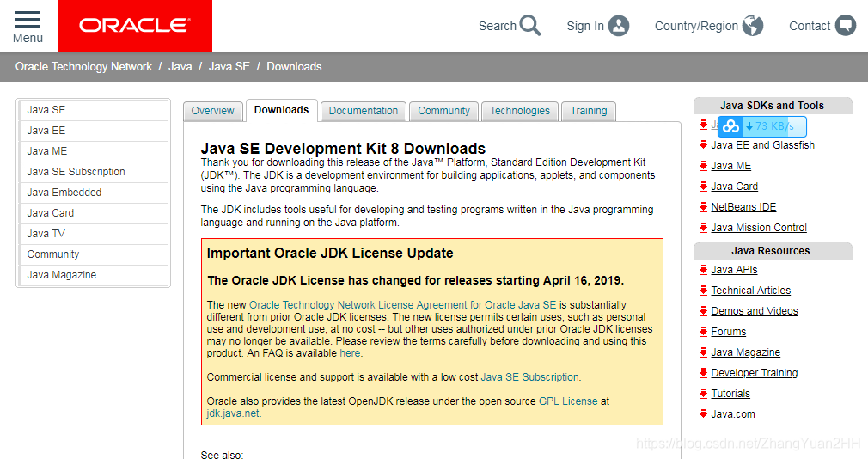The width and height of the screenshot is (868, 459).
Task: Click 'Important Oracle JDK License Update' heading
Action: pyautogui.click(x=330, y=253)
